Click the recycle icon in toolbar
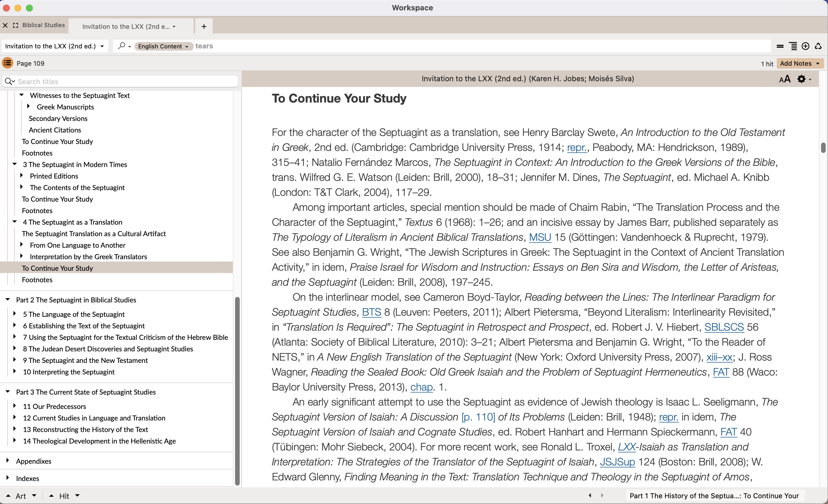The width and height of the screenshot is (828, 504). 818,46
